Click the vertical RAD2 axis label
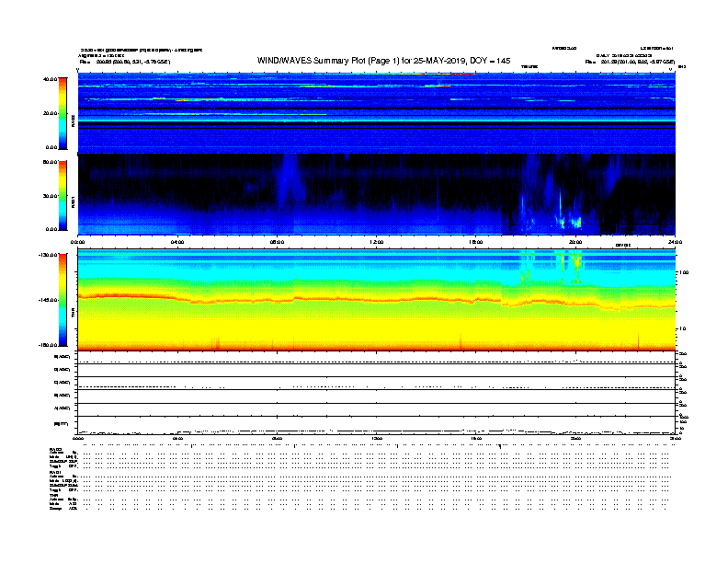Screen dimensions: 728x563 (x=73, y=121)
